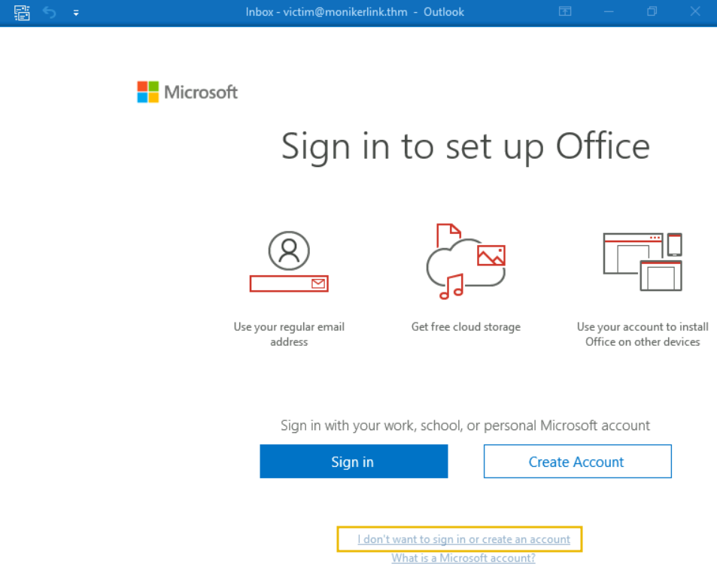Viewport: 717px width, 588px height.
Task: Click 'Get free cloud storage' text
Action: [466, 326]
